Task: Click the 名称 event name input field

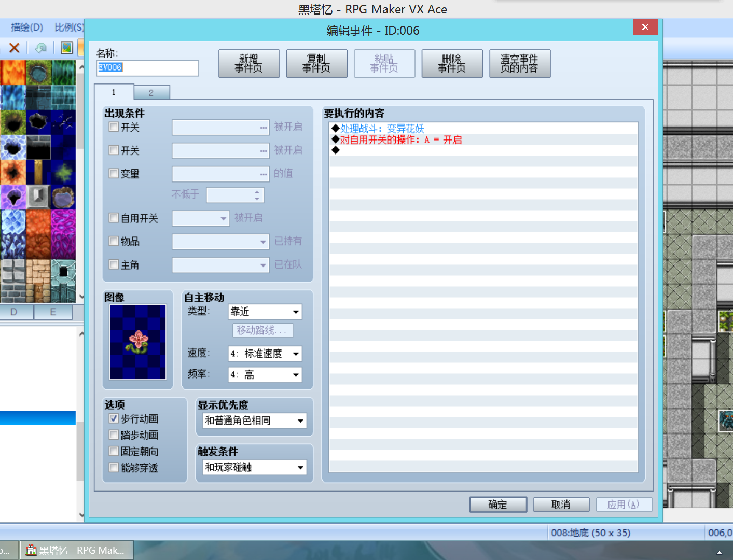Action: 147,68
